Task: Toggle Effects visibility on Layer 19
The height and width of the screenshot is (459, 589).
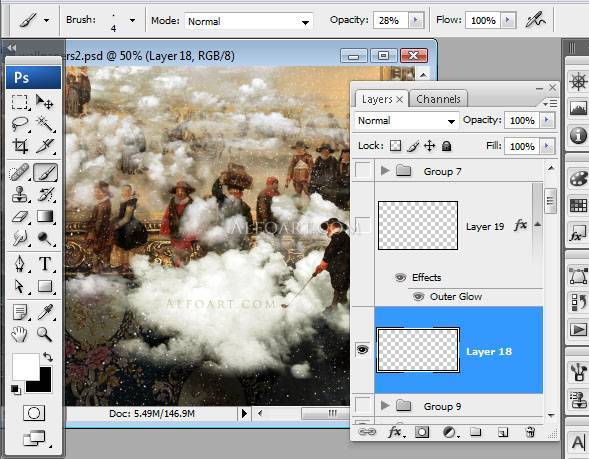Action: (x=400, y=278)
